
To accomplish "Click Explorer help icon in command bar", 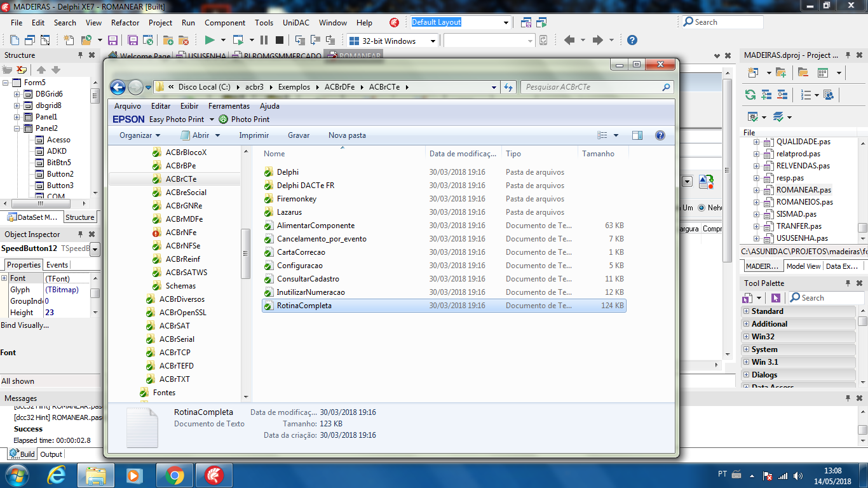I will coord(660,135).
